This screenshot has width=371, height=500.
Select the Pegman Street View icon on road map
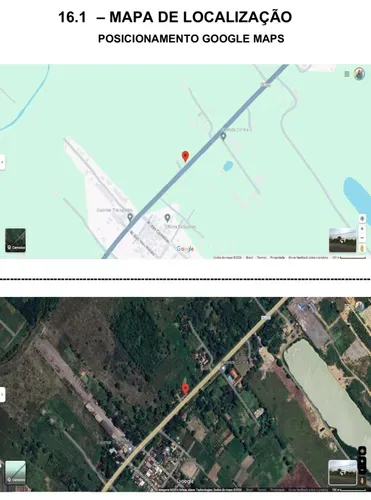click(362, 248)
